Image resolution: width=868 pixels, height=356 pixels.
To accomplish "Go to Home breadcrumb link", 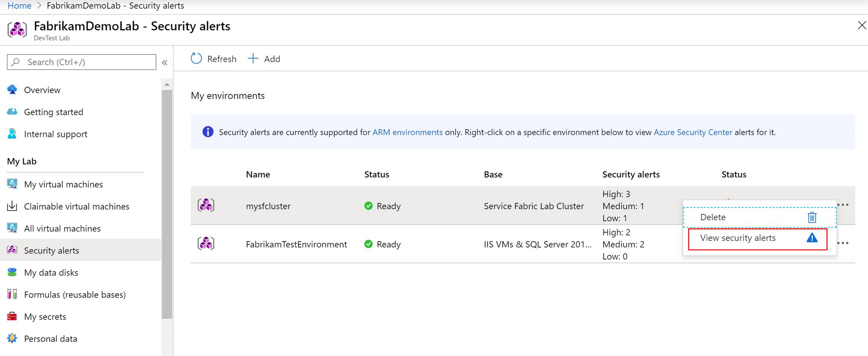I will tap(20, 6).
